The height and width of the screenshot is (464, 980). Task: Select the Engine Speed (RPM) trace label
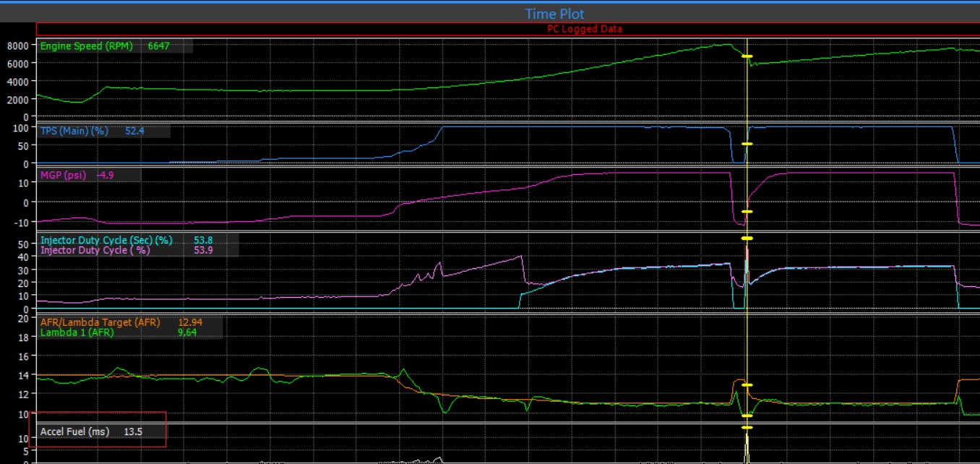tap(87, 46)
